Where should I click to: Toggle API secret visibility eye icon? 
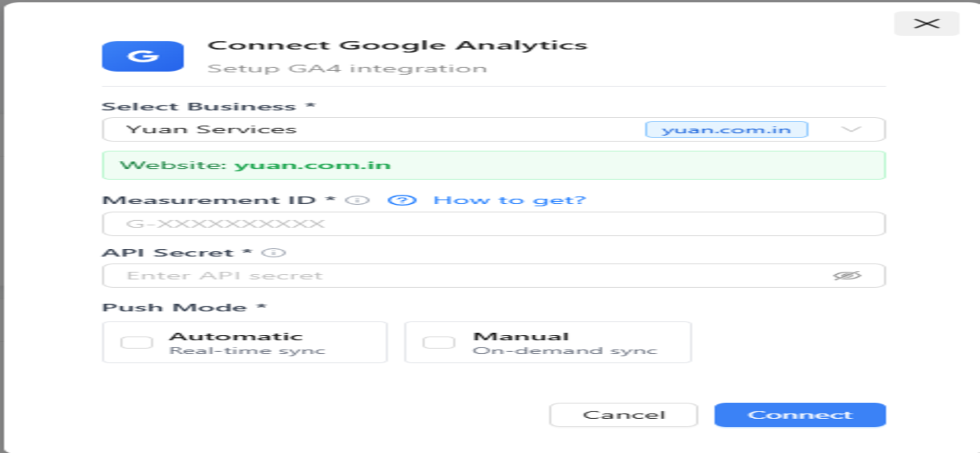847,276
